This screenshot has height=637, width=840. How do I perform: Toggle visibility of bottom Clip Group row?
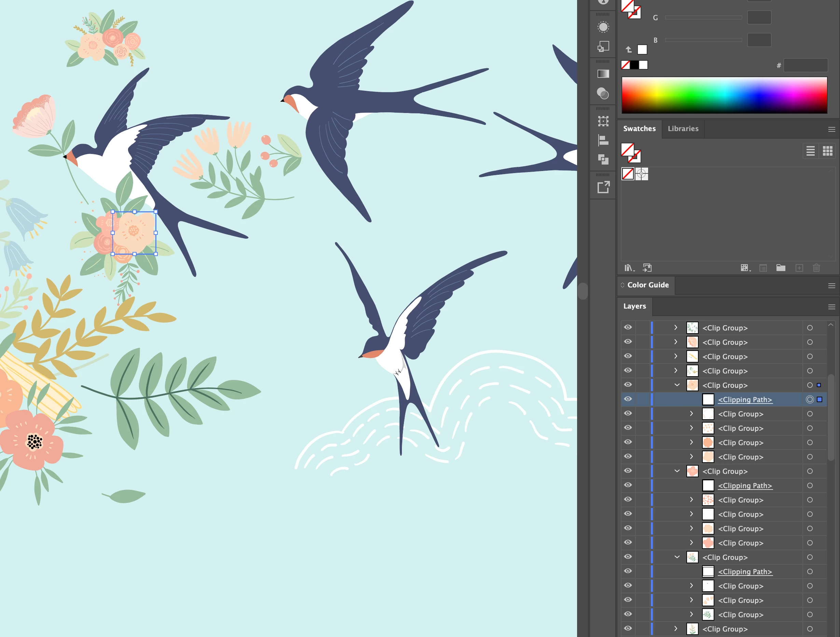(x=628, y=628)
